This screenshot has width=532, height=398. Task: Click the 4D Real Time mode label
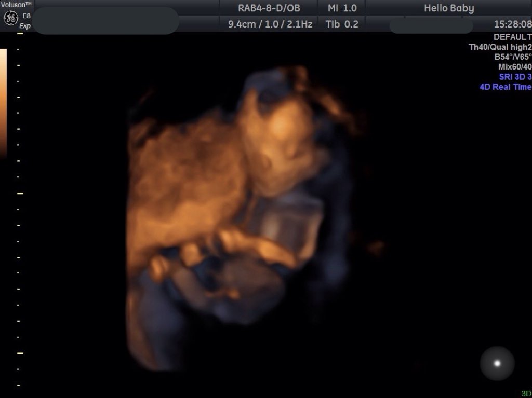[x=506, y=87]
